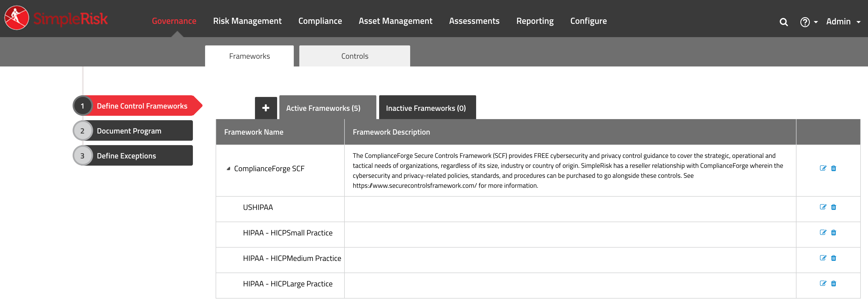Edit the USHIPAA framework
Screen dimensions: 868x303
tap(823, 207)
